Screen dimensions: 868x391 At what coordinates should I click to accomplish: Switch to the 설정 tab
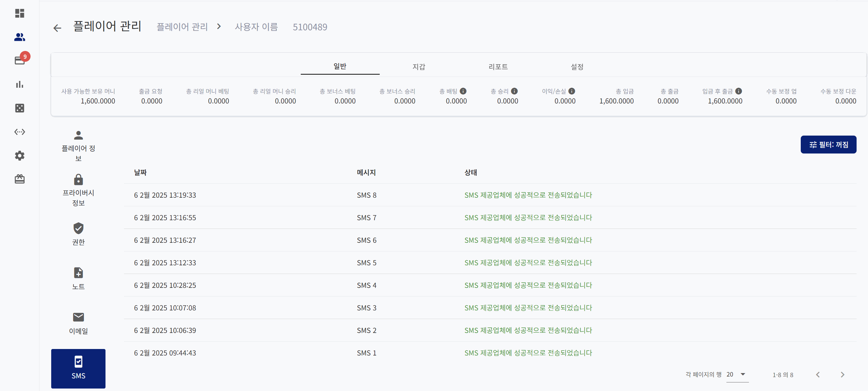(x=577, y=66)
